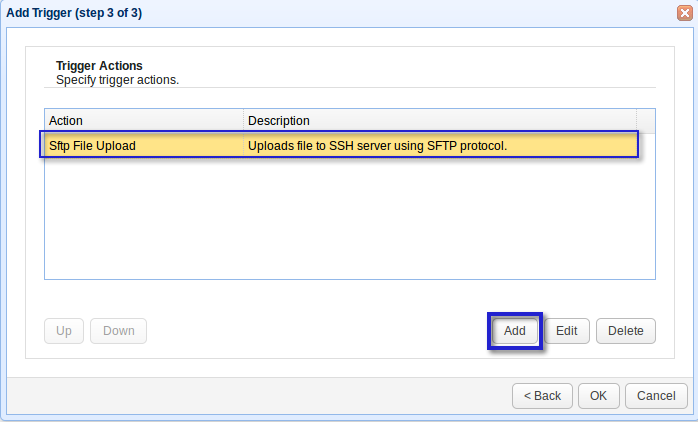
Task: Add a new trigger action
Action: coord(515,331)
